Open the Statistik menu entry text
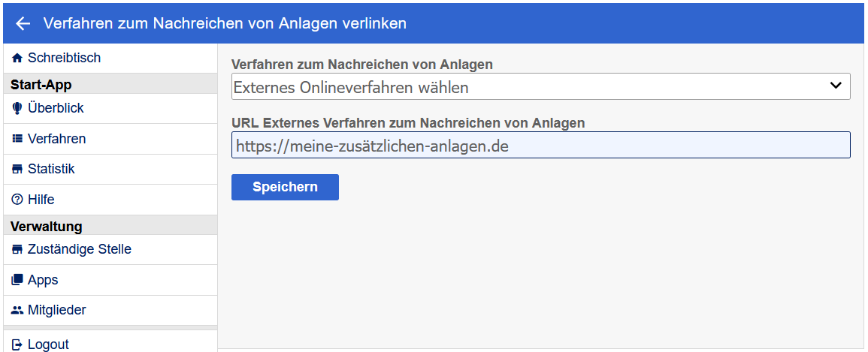The height and width of the screenshot is (352, 868). tap(51, 169)
